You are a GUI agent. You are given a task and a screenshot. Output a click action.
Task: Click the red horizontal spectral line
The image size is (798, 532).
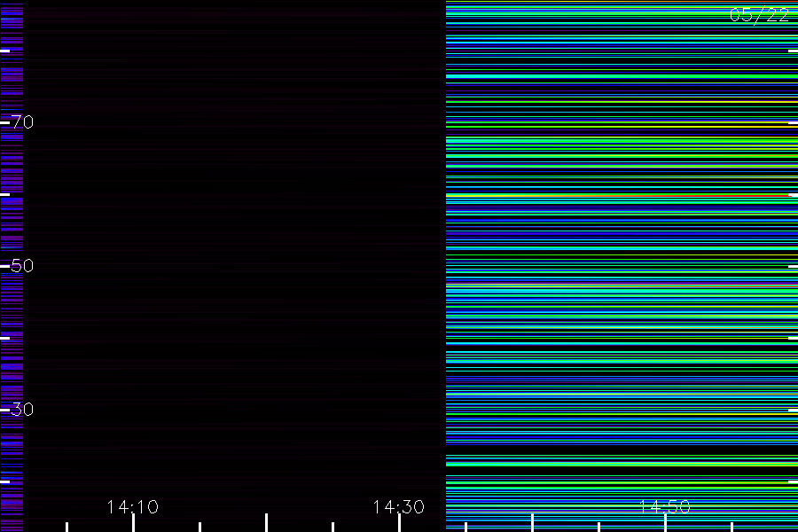coord(618,195)
